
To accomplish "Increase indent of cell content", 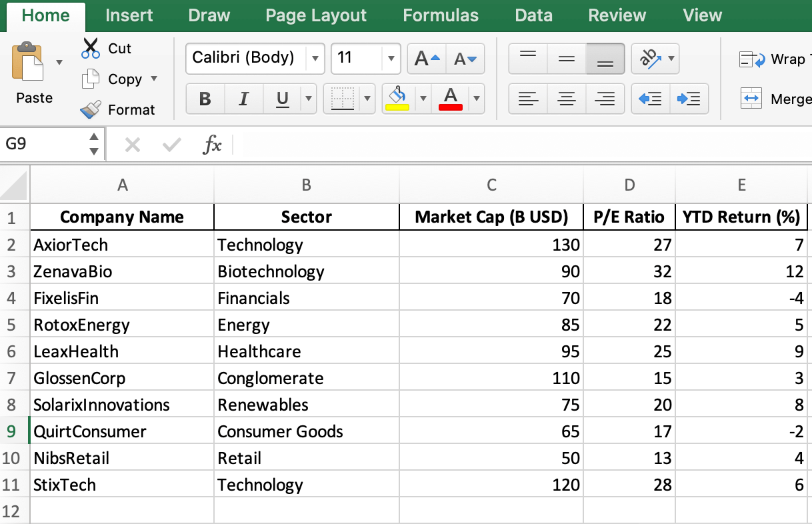I will (x=689, y=99).
